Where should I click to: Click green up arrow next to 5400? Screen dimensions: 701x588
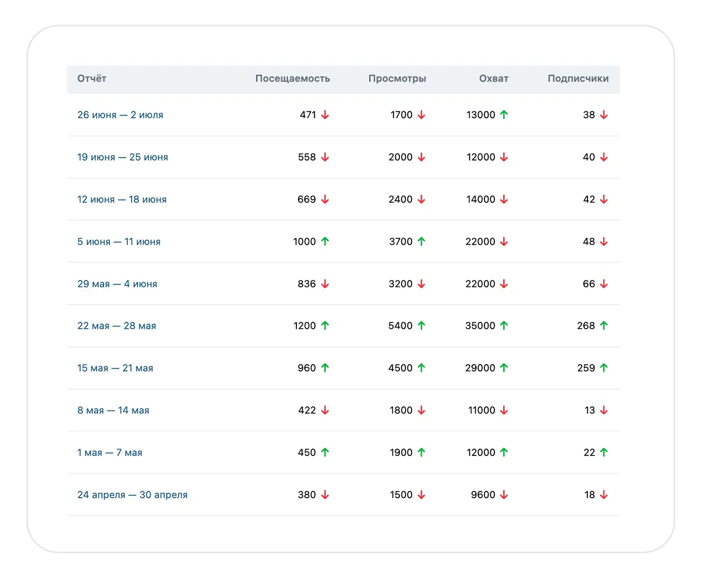(421, 326)
